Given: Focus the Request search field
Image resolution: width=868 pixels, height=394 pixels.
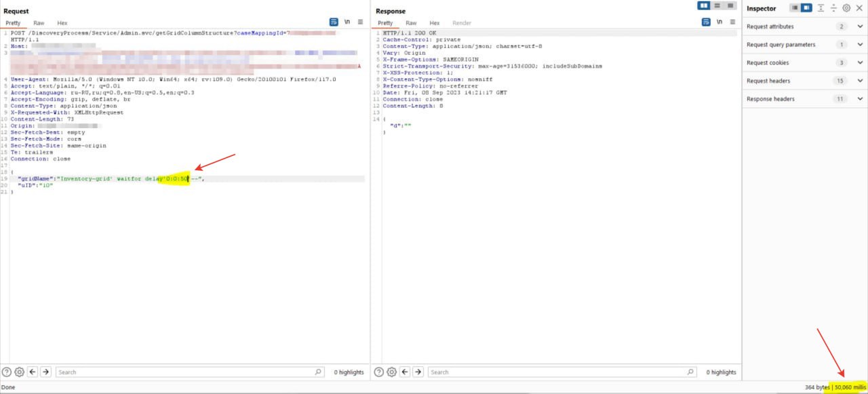Looking at the screenshot, I should [x=189, y=372].
